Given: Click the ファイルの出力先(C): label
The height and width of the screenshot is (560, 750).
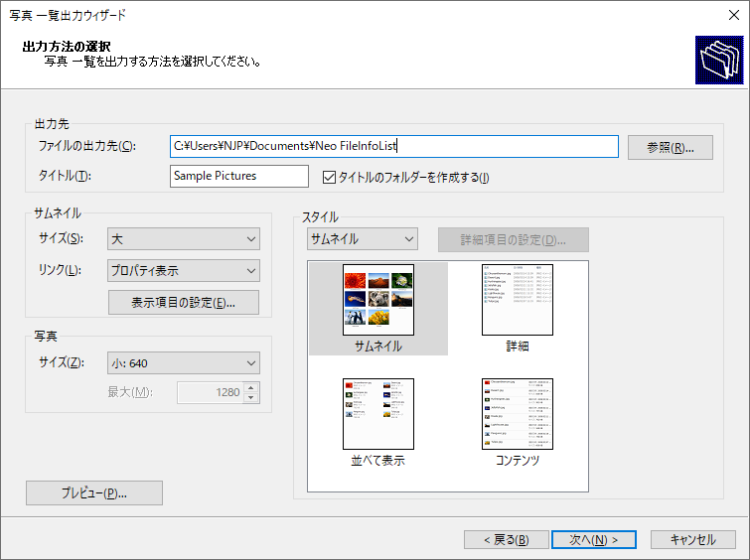Looking at the screenshot, I should (x=87, y=146).
